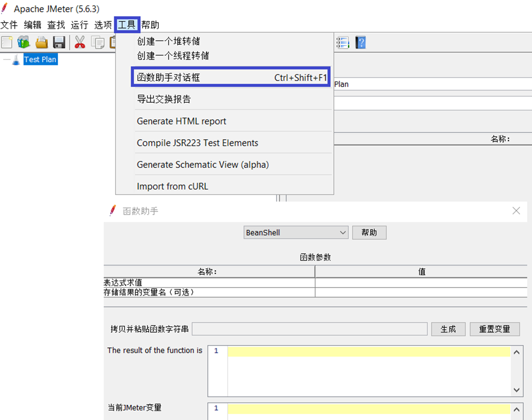
Task: Click the Save floppy disk icon
Action: click(x=59, y=43)
